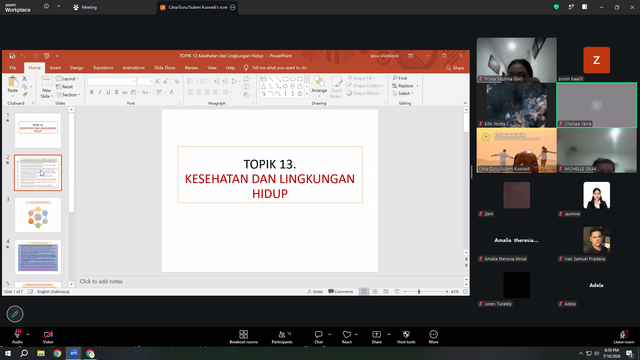Expand audio options arrow beside Audio

[x=28, y=334]
